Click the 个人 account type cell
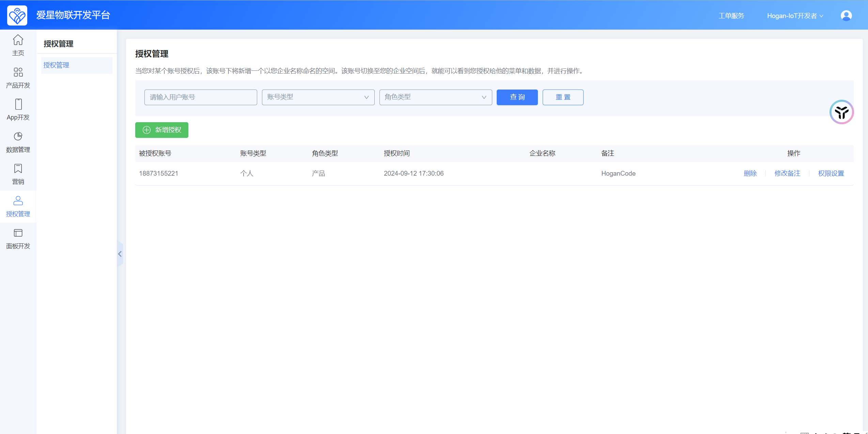The height and width of the screenshot is (434, 868). [x=247, y=173]
